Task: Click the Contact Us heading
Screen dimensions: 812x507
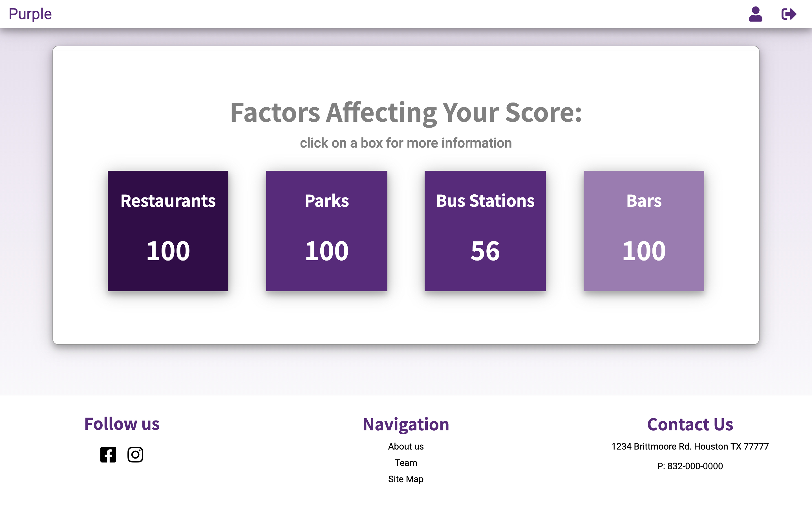Action: [x=690, y=424]
